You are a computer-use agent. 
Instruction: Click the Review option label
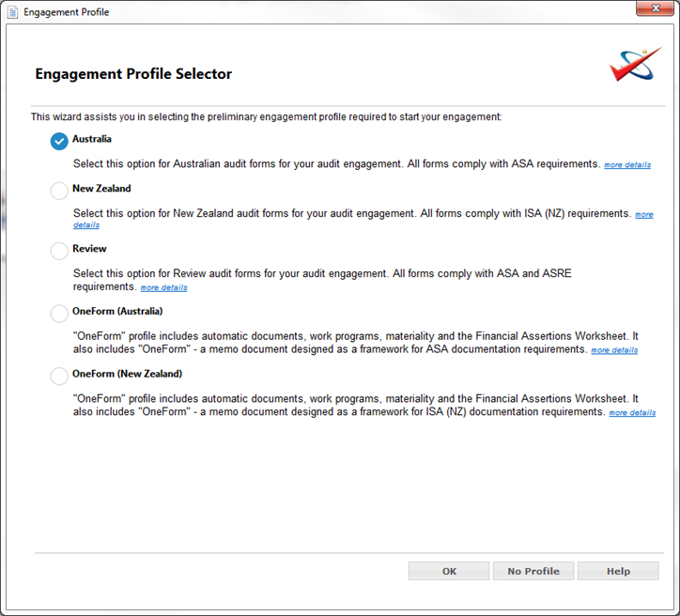(x=89, y=249)
